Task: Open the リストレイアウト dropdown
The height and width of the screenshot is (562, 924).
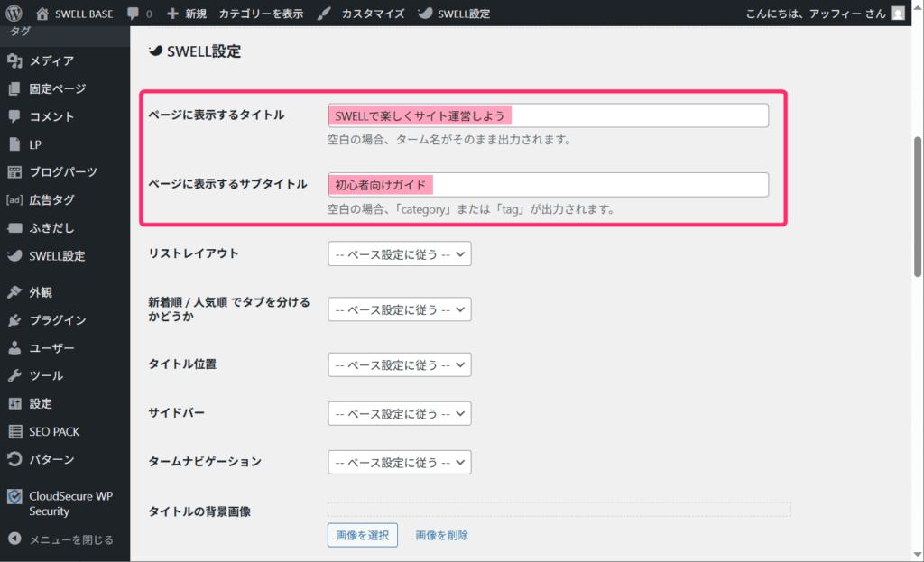Action: click(400, 253)
